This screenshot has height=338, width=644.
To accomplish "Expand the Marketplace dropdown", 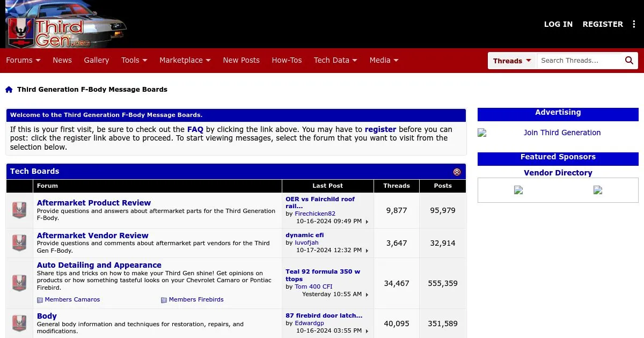I will [185, 61].
